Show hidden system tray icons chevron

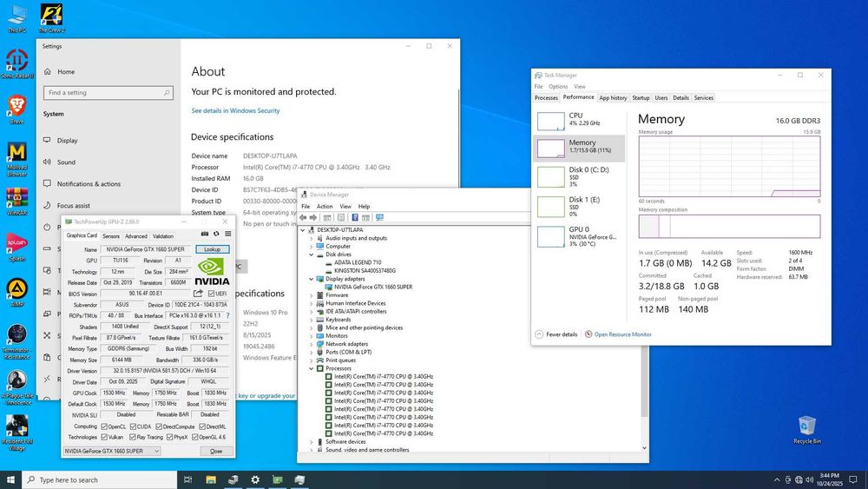777,479
